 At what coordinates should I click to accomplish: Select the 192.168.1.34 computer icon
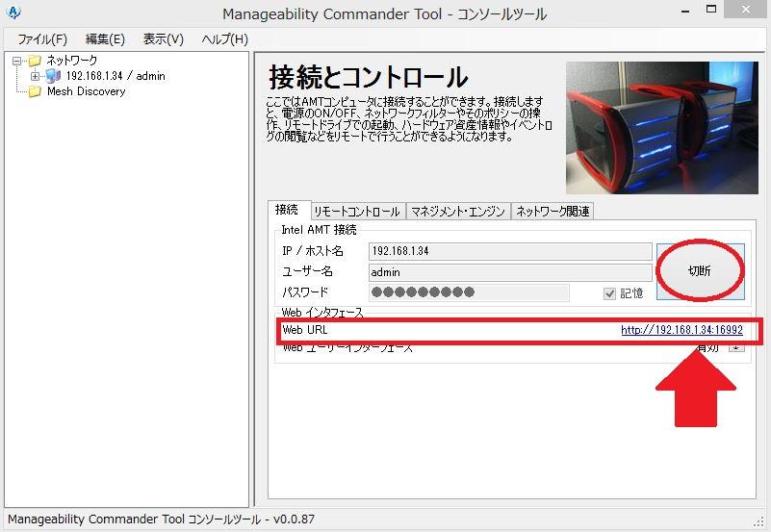click(x=53, y=76)
